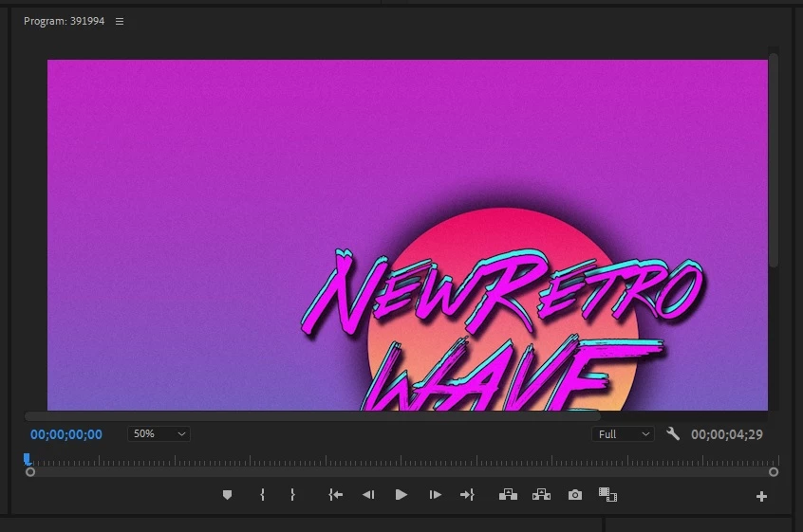This screenshot has height=532, width=803.
Task: Click the blue playhead on time ruler
Action: (x=28, y=459)
